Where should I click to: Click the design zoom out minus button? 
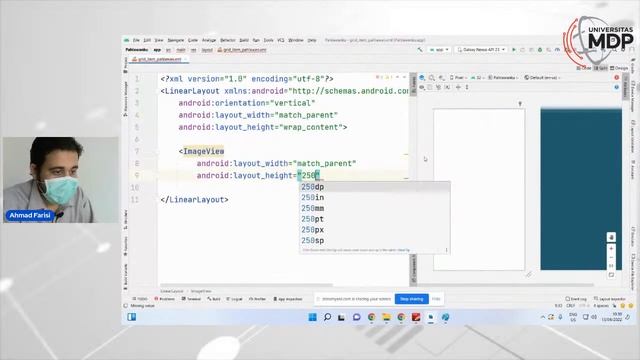[611, 258]
